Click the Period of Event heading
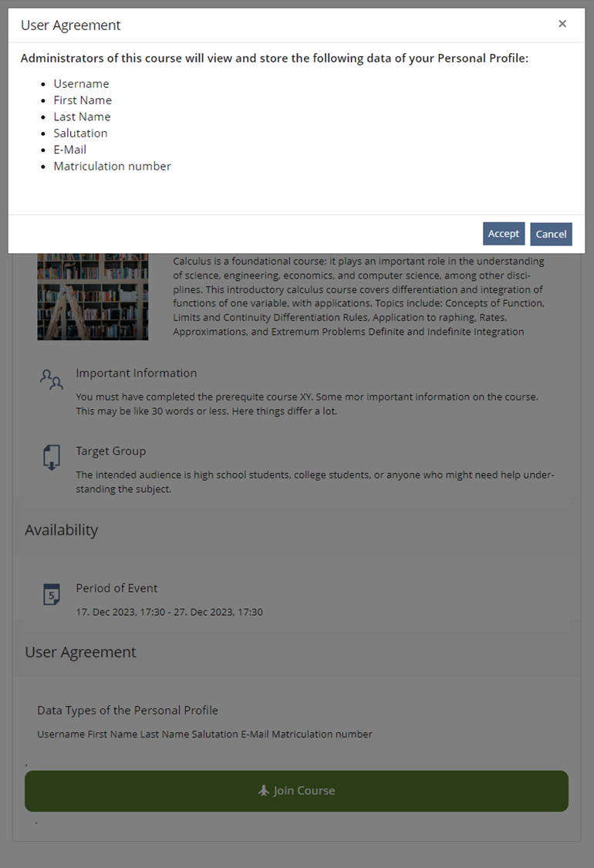 click(x=116, y=588)
